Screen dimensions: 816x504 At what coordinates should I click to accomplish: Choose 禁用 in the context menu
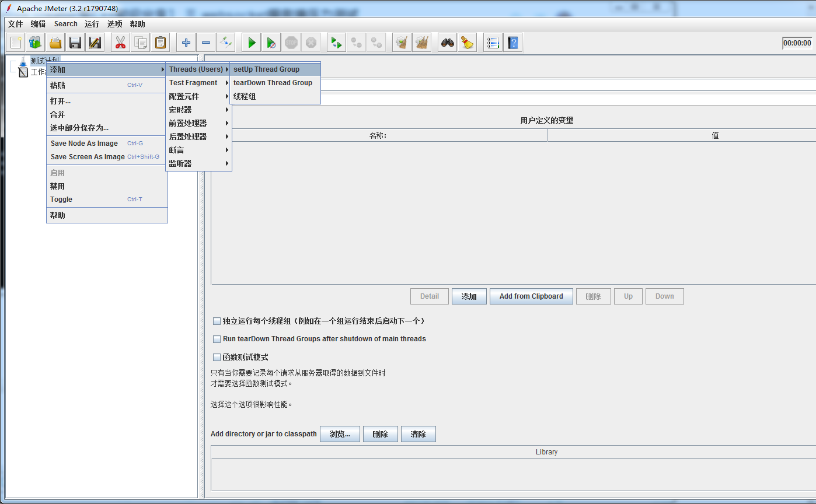pyautogui.click(x=107, y=186)
